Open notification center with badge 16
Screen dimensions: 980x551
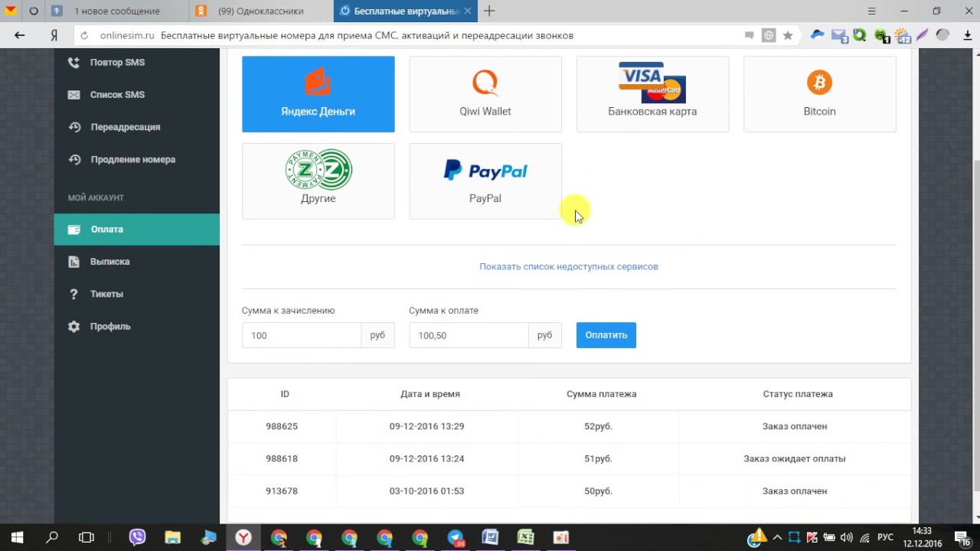963,538
